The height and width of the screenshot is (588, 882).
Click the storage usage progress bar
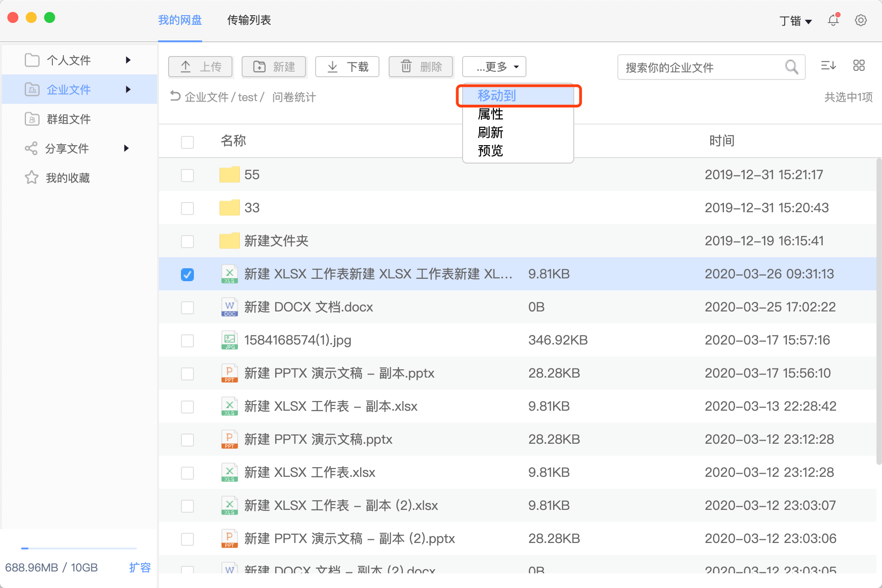pos(79,548)
